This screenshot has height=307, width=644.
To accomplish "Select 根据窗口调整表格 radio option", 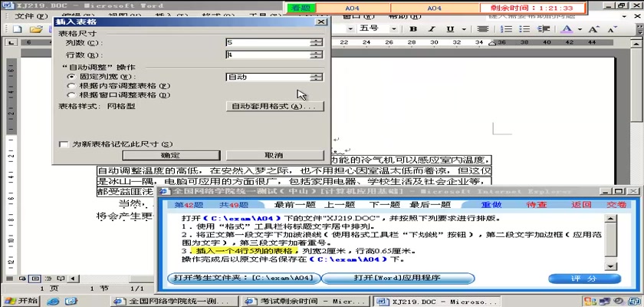I will click(71, 95).
